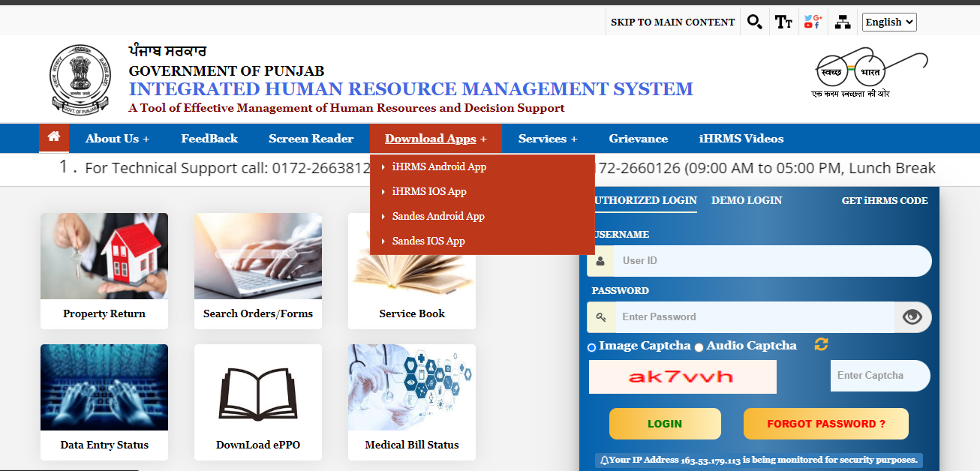Click the Technical Support call ticker text

click(x=227, y=168)
